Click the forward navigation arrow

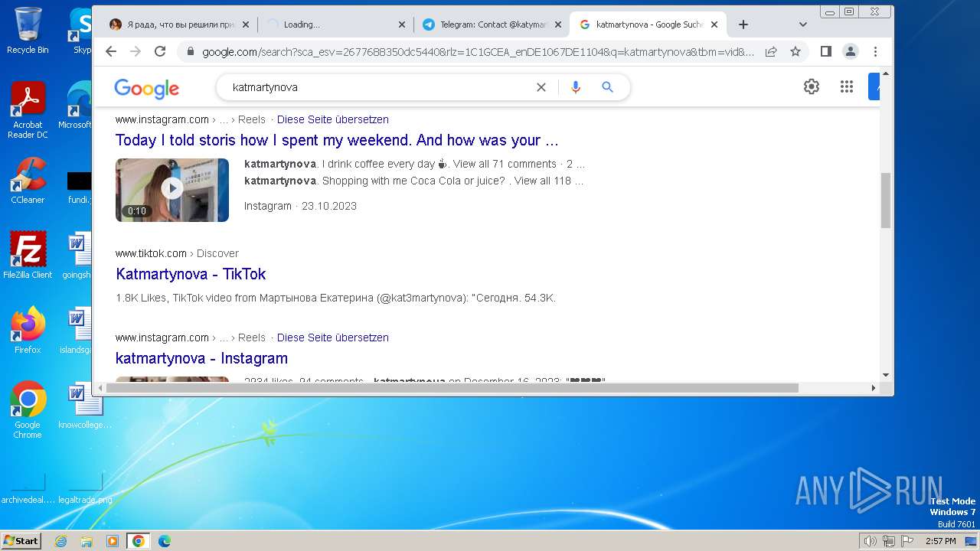coord(136,51)
